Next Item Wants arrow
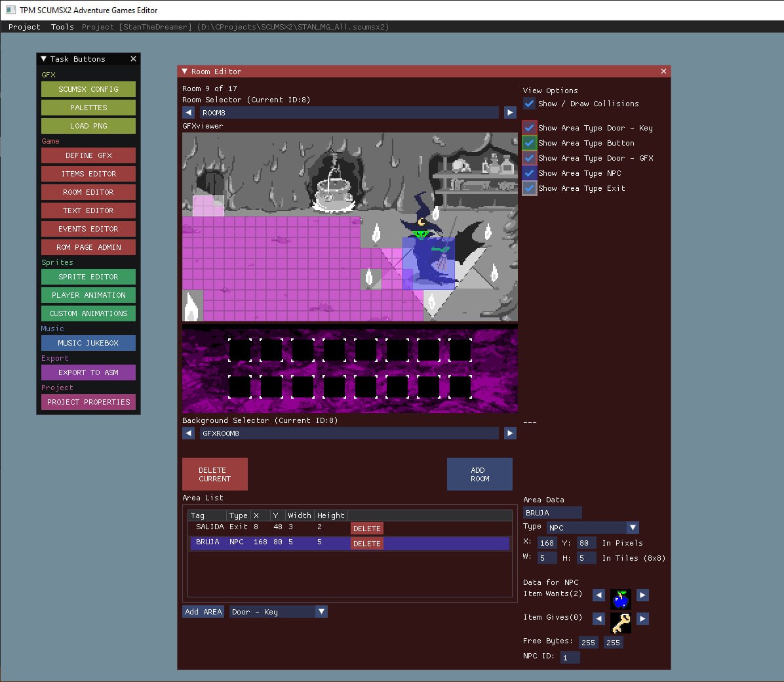The height and width of the screenshot is (682, 784). click(x=642, y=595)
